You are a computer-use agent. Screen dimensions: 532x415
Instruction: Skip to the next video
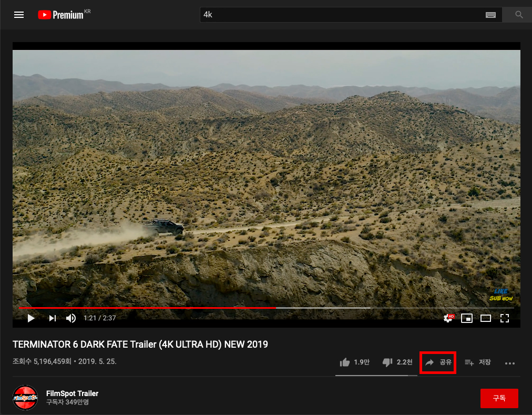tap(52, 318)
